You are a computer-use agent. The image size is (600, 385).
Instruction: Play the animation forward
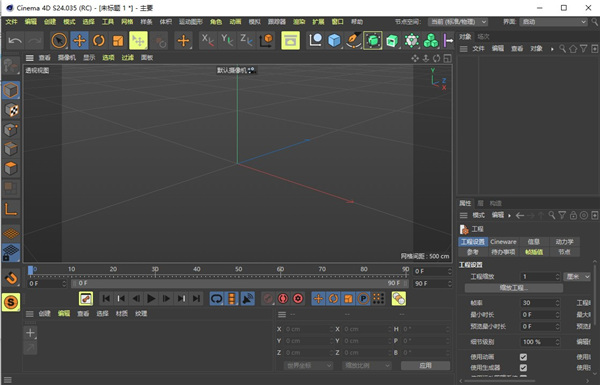[x=151, y=299]
